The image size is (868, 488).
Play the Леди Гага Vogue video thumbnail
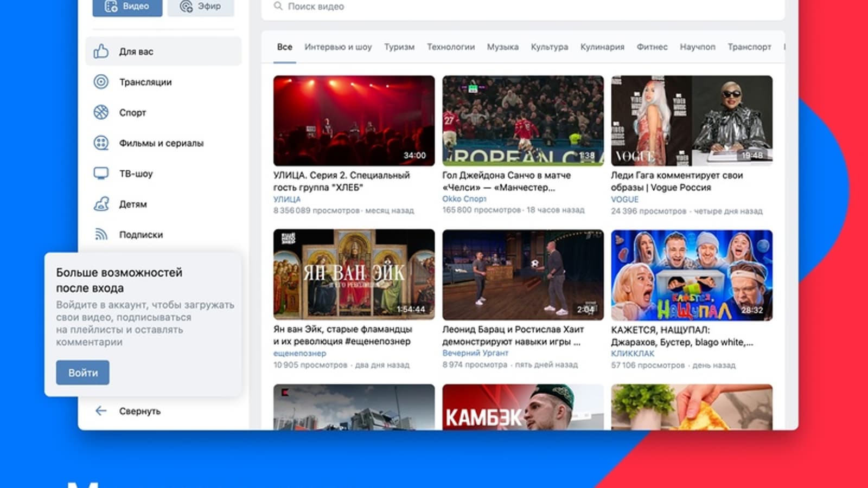coord(692,120)
